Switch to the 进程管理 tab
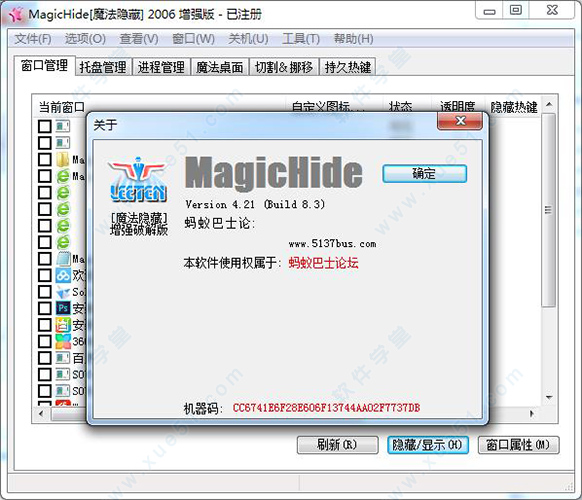 point(161,67)
